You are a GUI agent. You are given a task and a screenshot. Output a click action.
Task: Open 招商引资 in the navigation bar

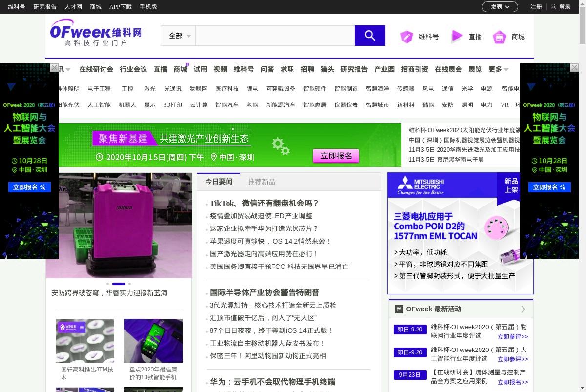(x=415, y=69)
